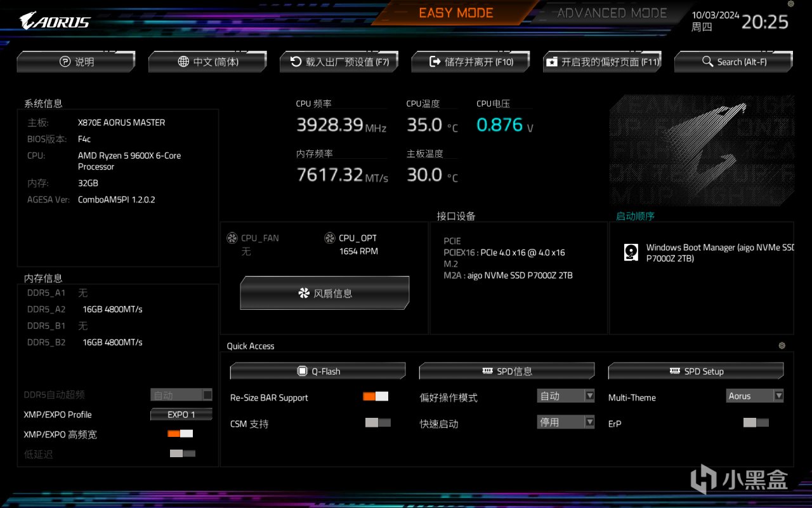Open the 风扇信息 fan info button

click(x=325, y=293)
